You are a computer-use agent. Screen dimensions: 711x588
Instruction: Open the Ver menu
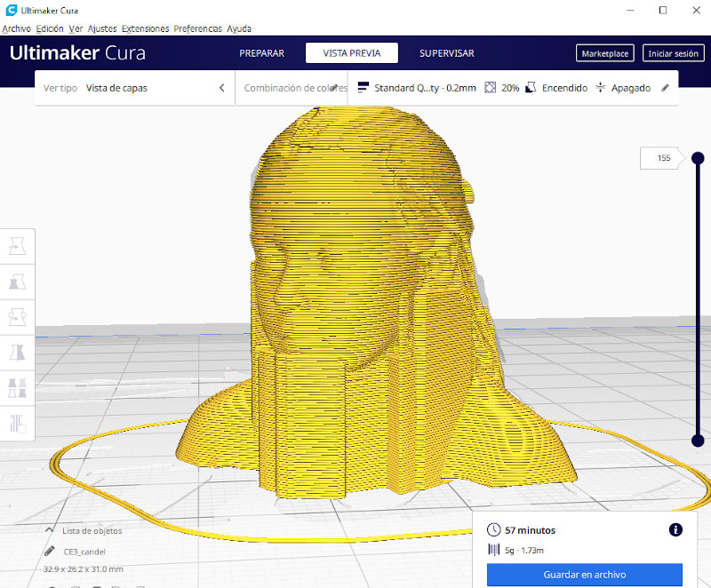76,28
